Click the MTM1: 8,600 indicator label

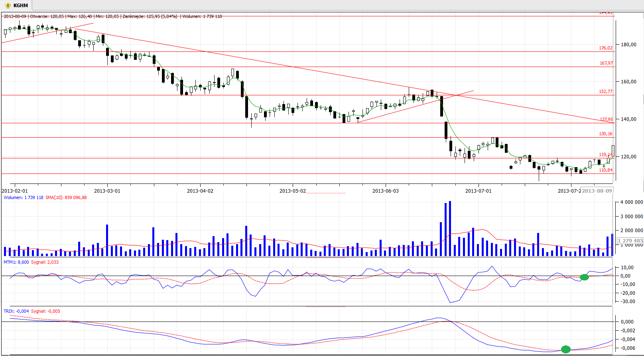click(x=16, y=262)
